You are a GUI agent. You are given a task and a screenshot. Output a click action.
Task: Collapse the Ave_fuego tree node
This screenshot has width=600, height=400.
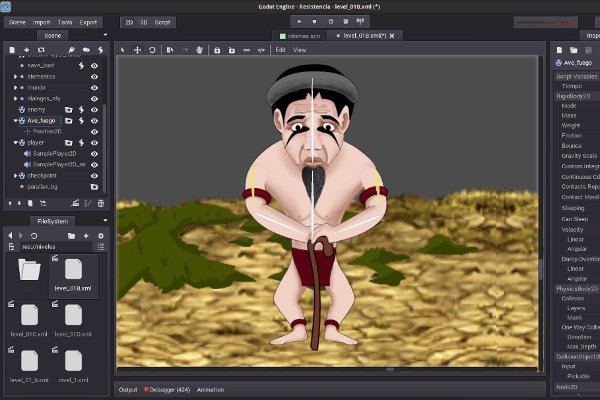pyautogui.click(x=15, y=121)
